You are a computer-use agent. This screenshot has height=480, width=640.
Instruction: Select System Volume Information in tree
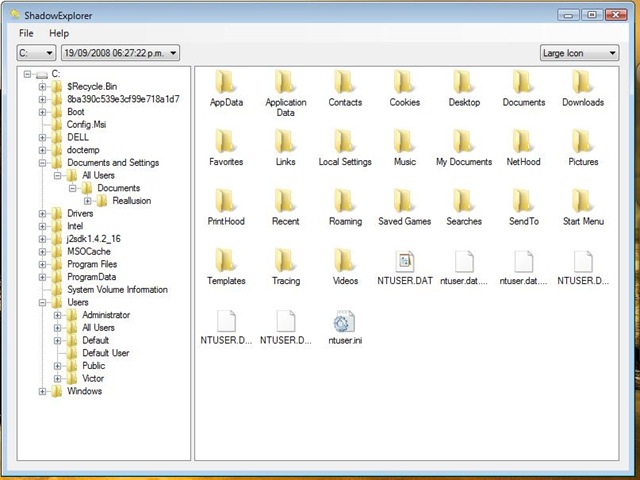pos(118,289)
